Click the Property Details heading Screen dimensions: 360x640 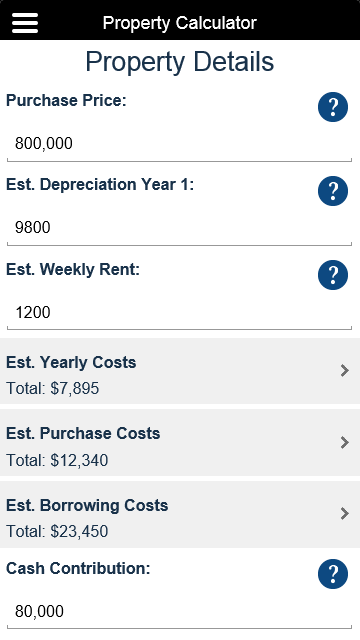[x=180, y=62]
